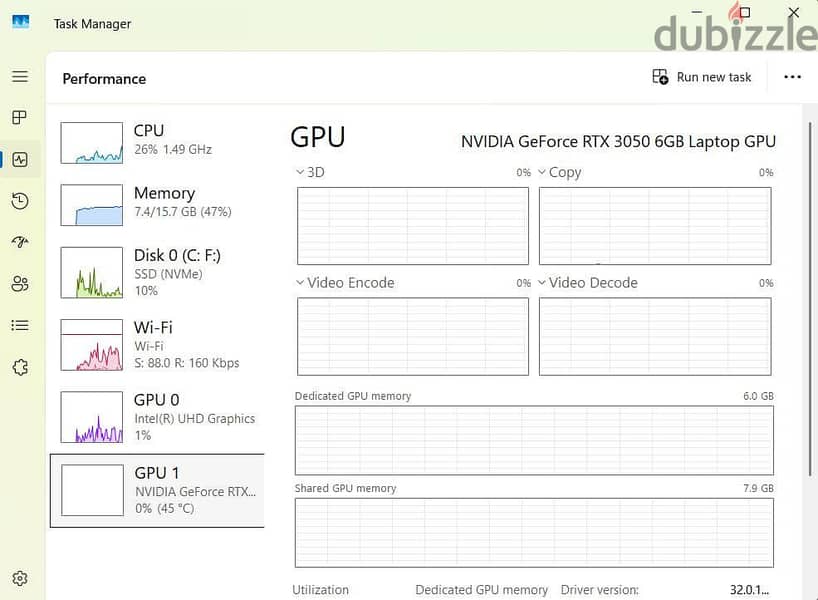Viewport: 818px width, 600px height.
Task: Click the Driver version label
Action: pyautogui.click(x=600, y=590)
